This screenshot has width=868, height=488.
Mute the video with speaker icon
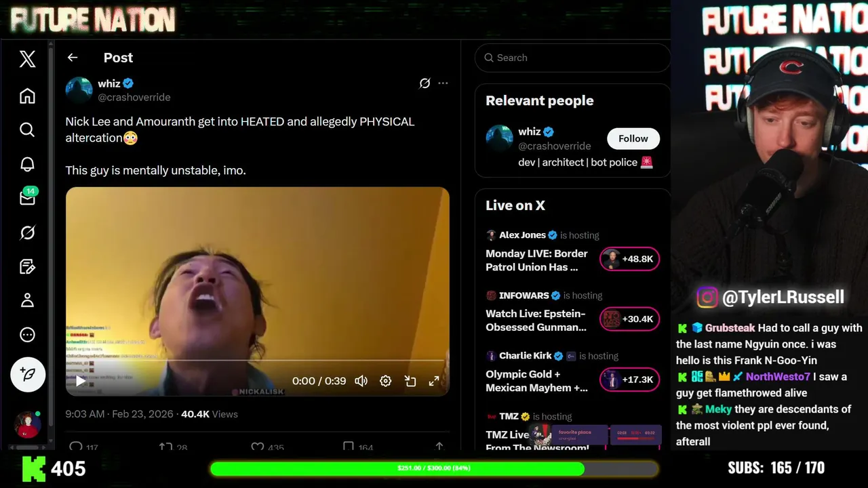click(x=361, y=381)
